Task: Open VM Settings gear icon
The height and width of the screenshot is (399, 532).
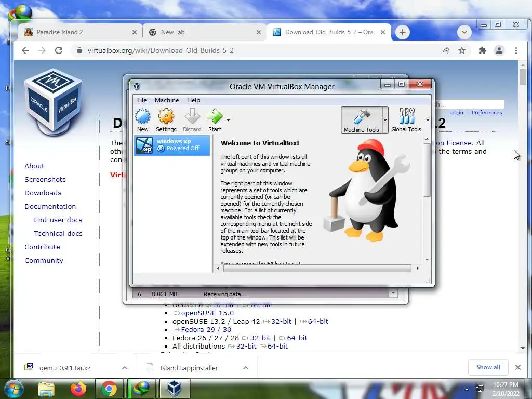Action: pyautogui.click(x=166, y=120)
